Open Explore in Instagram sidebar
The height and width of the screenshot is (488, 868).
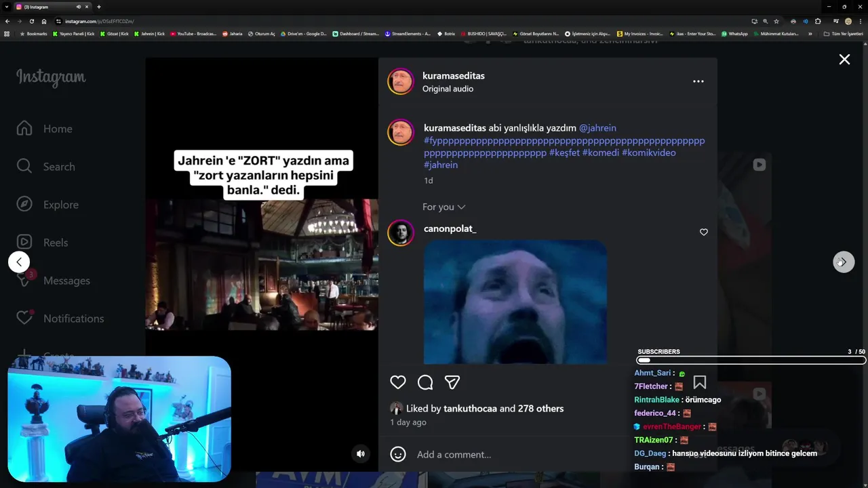pyautogui.click(x=47, y=205)
